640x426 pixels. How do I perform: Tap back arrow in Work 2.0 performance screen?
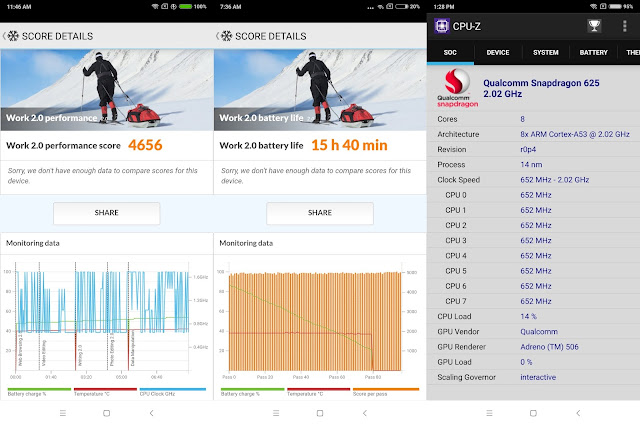tap(4, 36)
